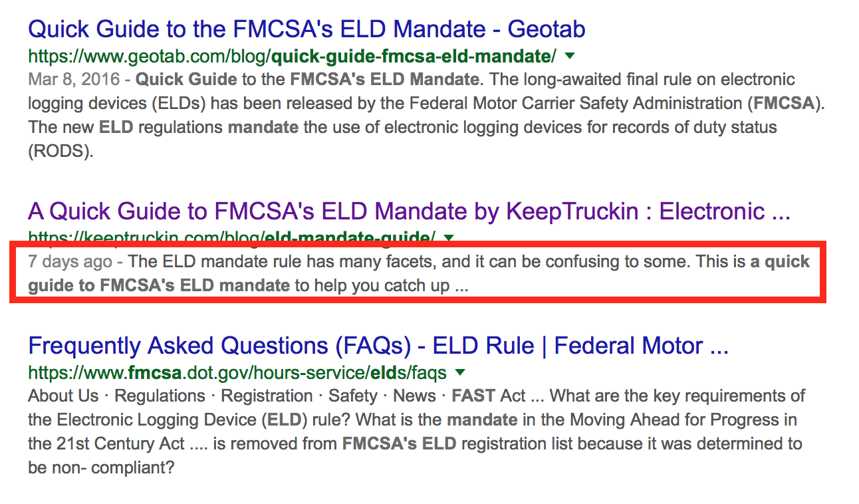The height and width of the screenshot is (504, 859).
Task: Click the keeptruckin.com blog URL
Action: pyautogui.click(x=232, y=237)
